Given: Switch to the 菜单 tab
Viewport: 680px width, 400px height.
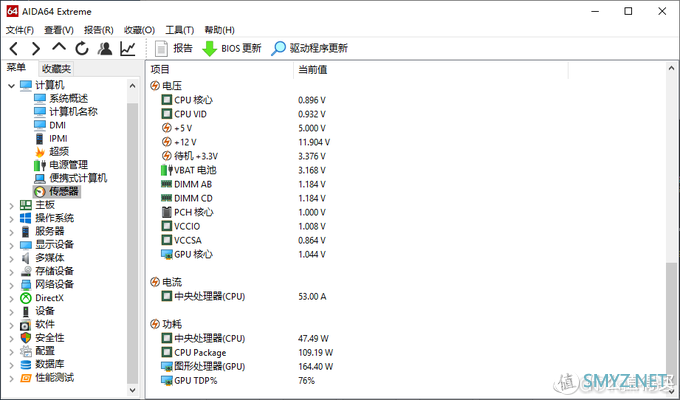Looking at the screenshot, I should click(x=16, y=68).
